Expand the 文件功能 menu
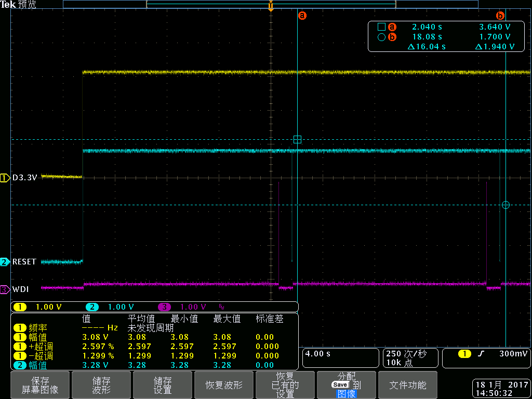This screenshot has width=532, height=399. (408, 385)
